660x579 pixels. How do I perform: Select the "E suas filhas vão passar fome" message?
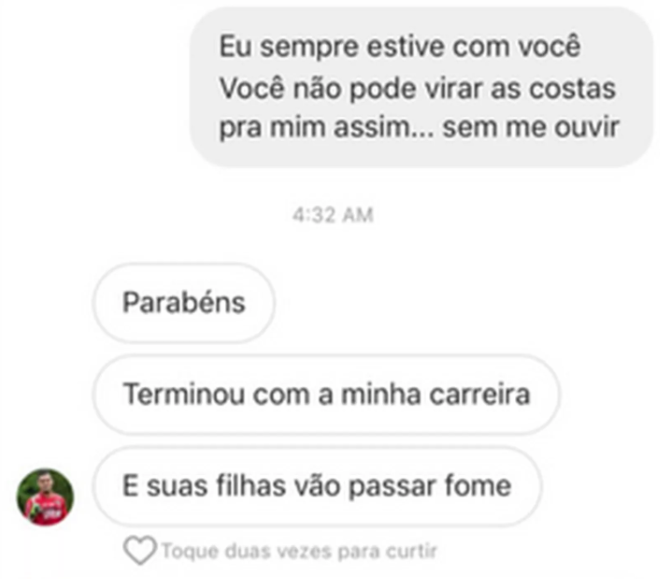[x=317, y=486]
